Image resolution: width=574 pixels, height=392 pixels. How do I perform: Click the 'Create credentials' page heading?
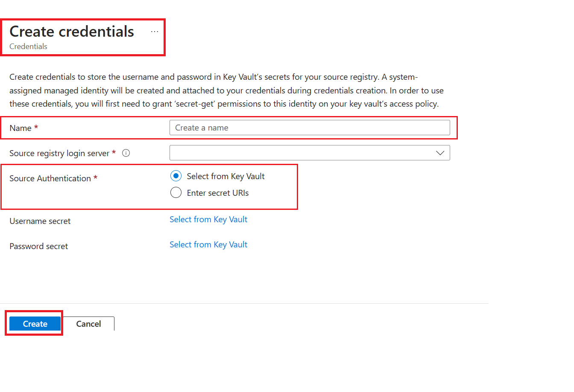[72, 32]
